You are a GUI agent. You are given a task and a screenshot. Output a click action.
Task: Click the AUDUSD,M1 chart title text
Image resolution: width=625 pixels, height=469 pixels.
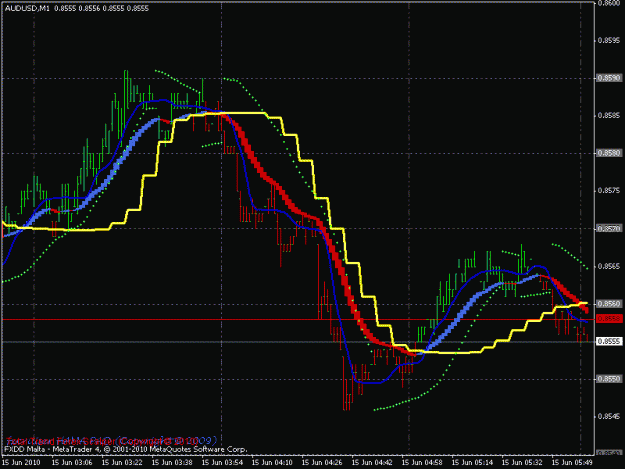tap(27, 8)
